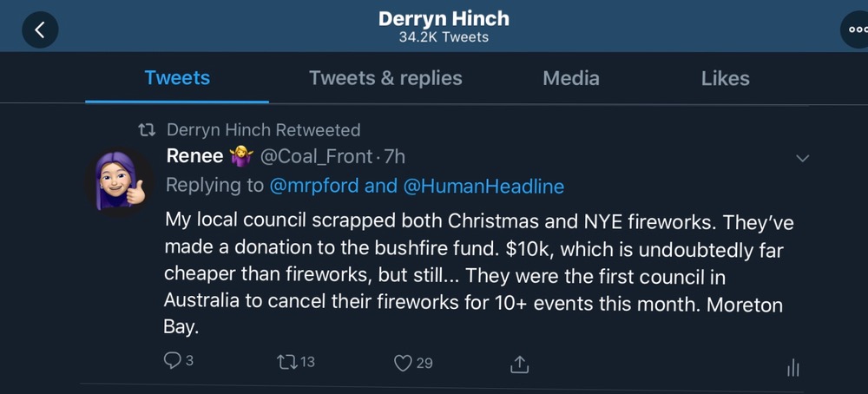Image resolution: width=868 pixels, height=394 pixels.
Task: Reply to Renee's tweet
Action: (x=173, y=362)
